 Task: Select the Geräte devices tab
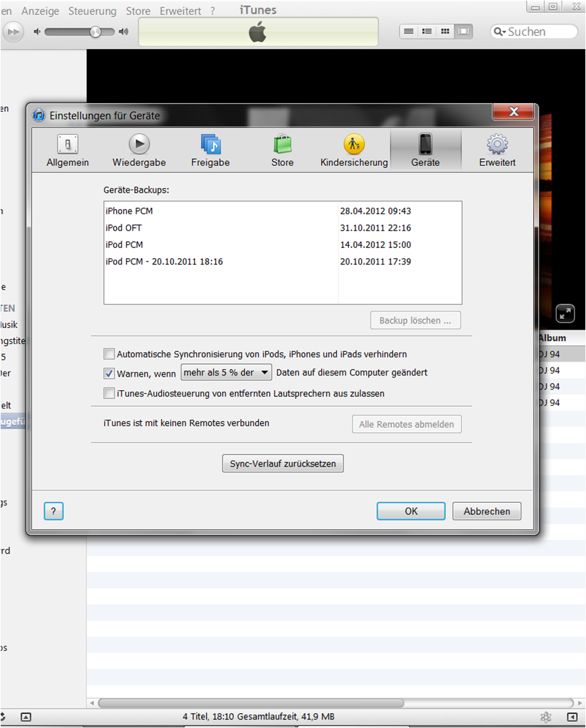426,150
